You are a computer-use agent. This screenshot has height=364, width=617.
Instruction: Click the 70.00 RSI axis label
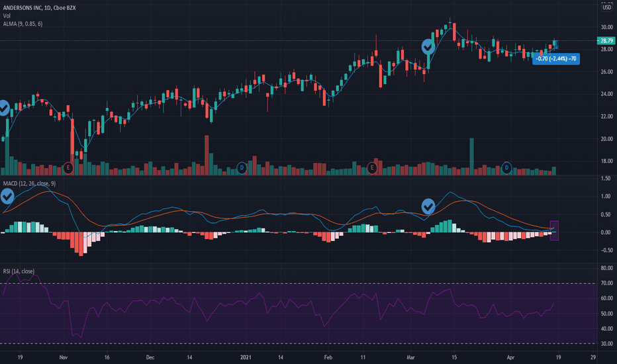[x=607, y=283]
